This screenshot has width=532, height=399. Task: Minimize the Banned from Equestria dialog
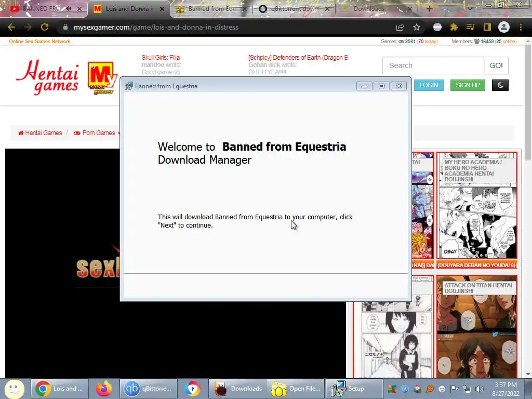point(364,86)
